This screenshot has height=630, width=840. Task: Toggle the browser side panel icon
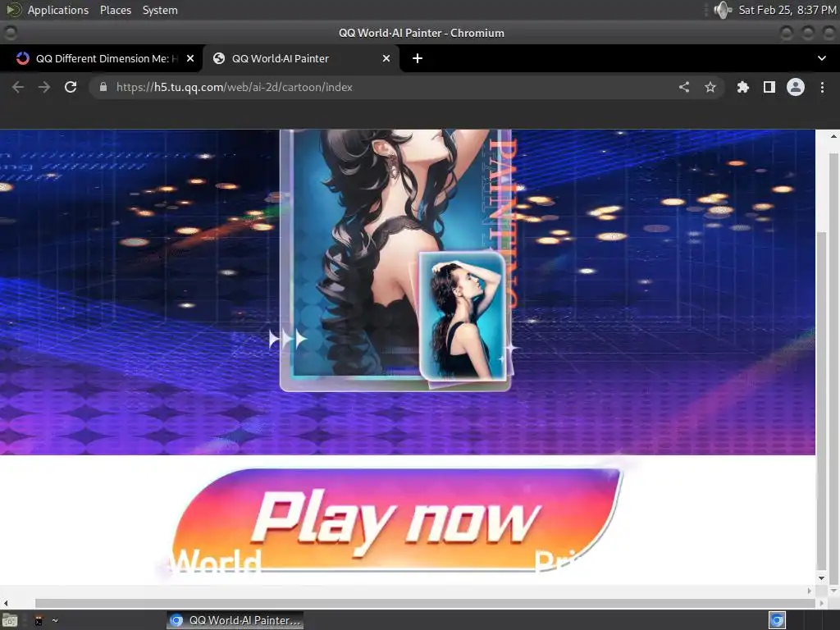(769, 87)
